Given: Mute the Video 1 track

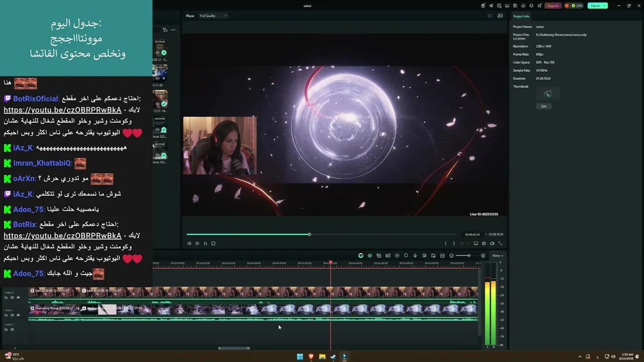Looking at the screenshot, I should [12, 315].
